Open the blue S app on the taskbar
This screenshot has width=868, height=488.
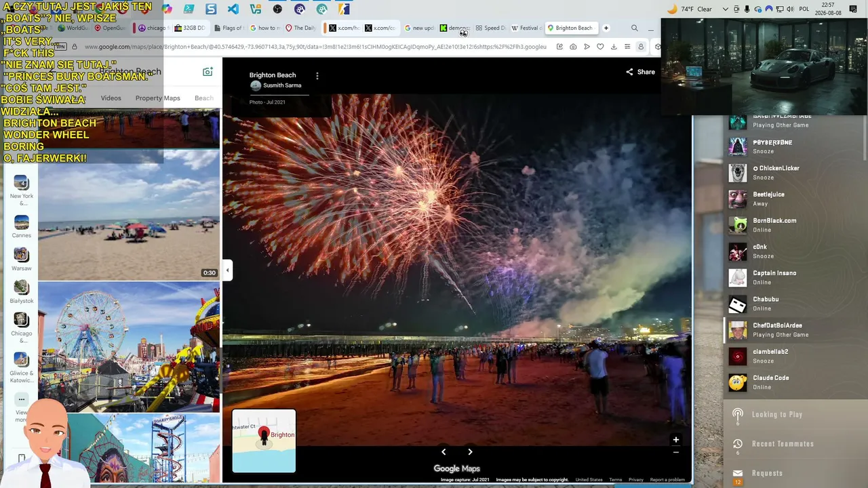211,9
